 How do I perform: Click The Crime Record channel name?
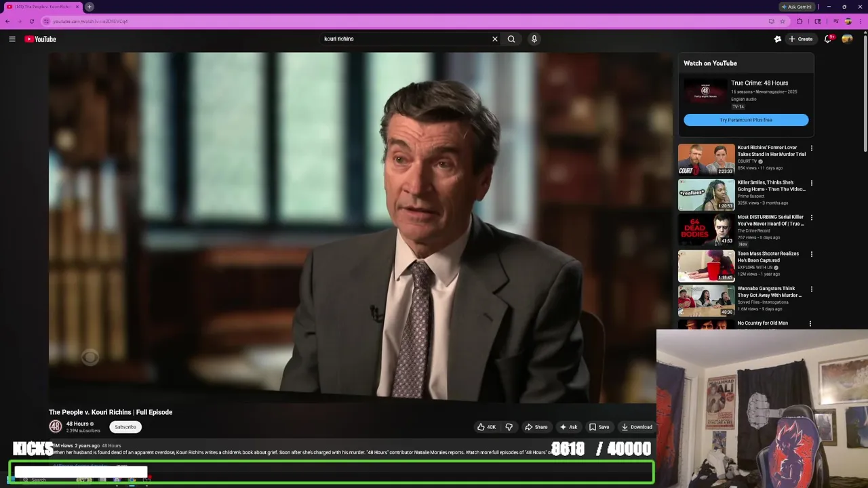[x=754, y=231]
